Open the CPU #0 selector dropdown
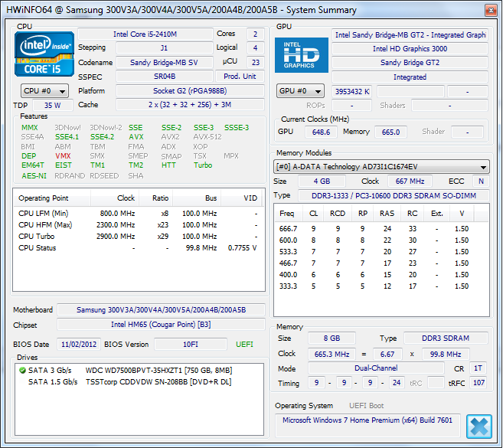 44,91
